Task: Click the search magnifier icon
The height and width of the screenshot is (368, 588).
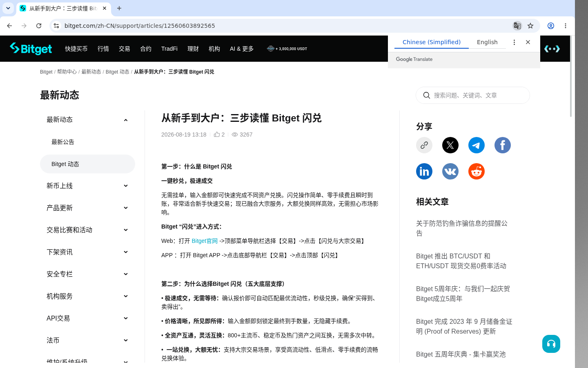Action: tap(427, 95)
